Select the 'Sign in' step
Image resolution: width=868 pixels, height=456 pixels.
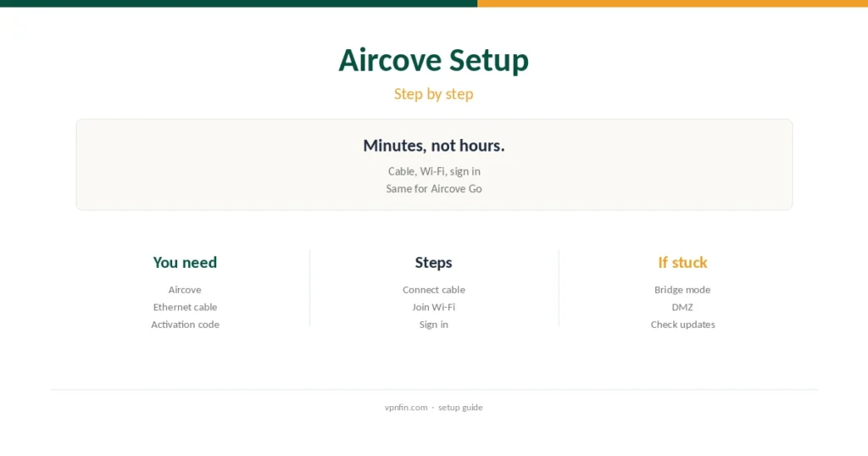(433, 325)
